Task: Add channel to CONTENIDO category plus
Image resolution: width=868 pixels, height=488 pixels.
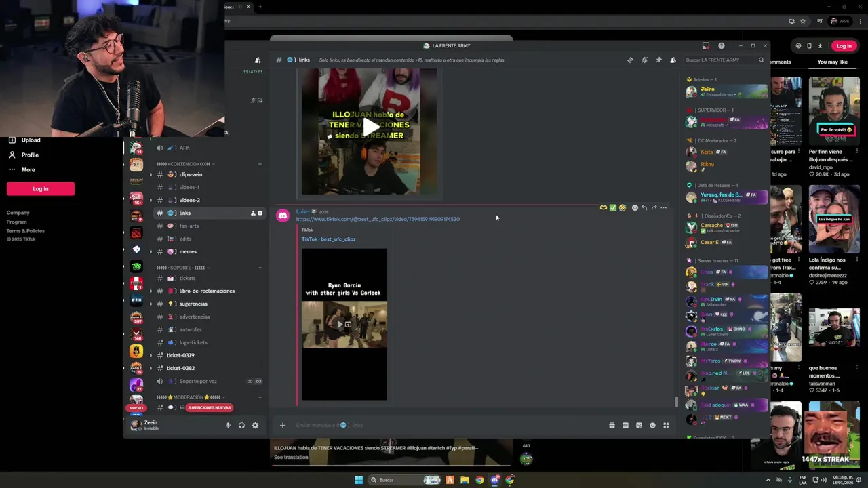Action: [x=260, y=164]
